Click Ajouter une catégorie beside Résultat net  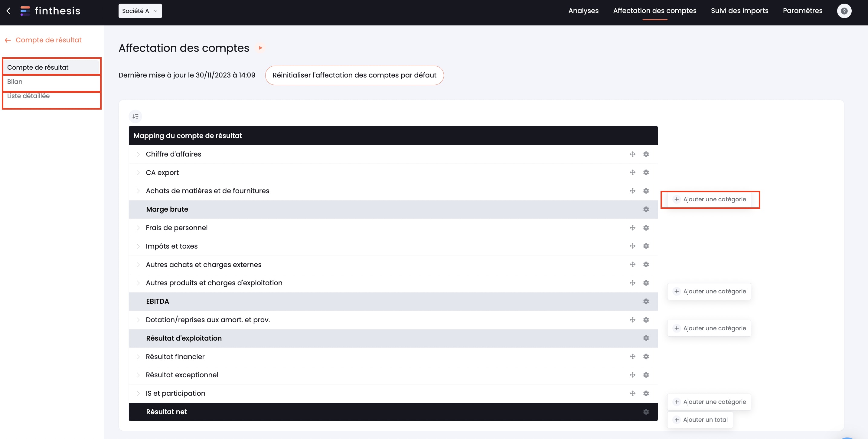click(709, 402)
